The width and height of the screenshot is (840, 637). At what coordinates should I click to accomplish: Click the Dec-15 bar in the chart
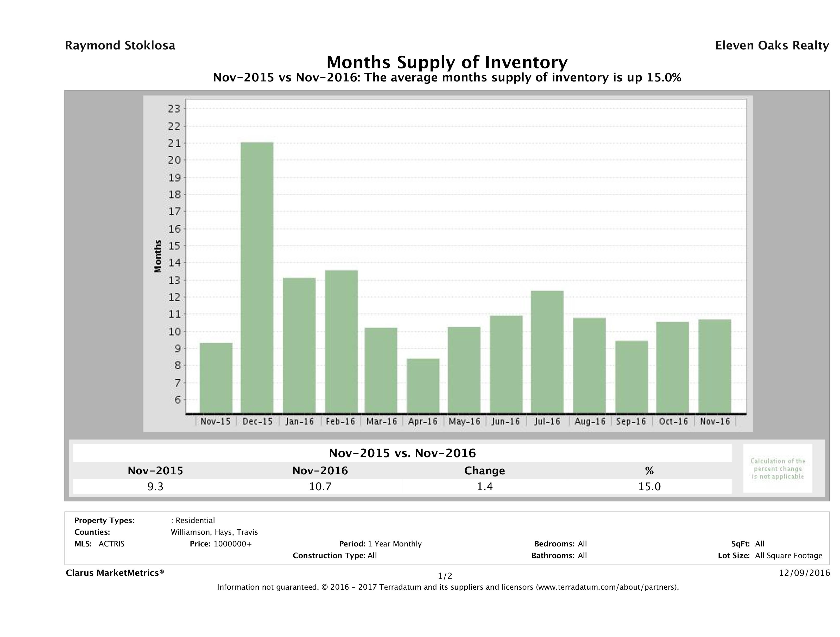point(257,277)
